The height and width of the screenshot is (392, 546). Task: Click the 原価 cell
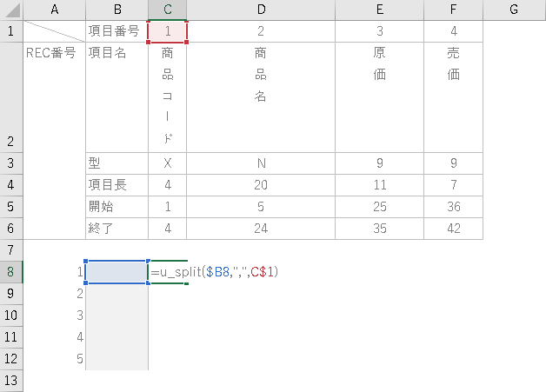[380, 97]
